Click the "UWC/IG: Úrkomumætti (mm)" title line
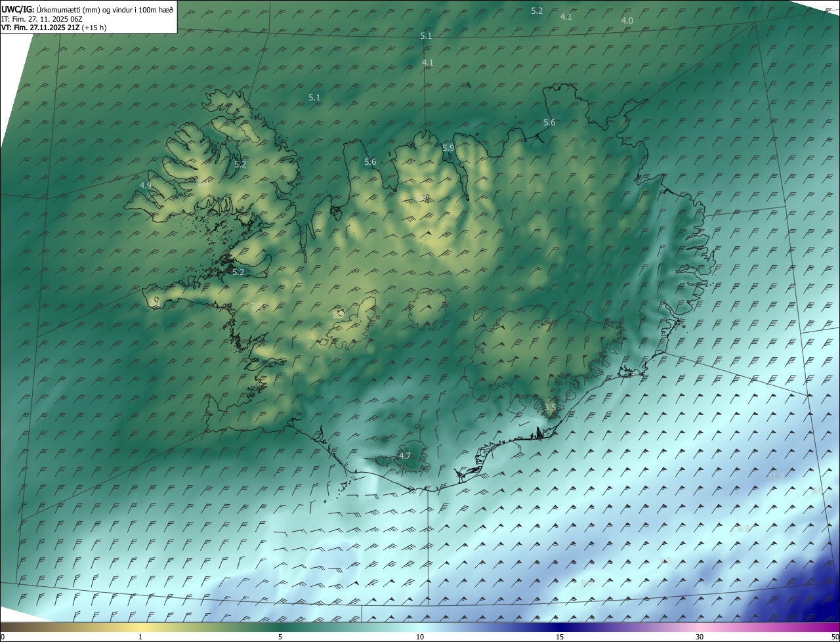This screenshot has height=642, width=840. tap(87, 9)
